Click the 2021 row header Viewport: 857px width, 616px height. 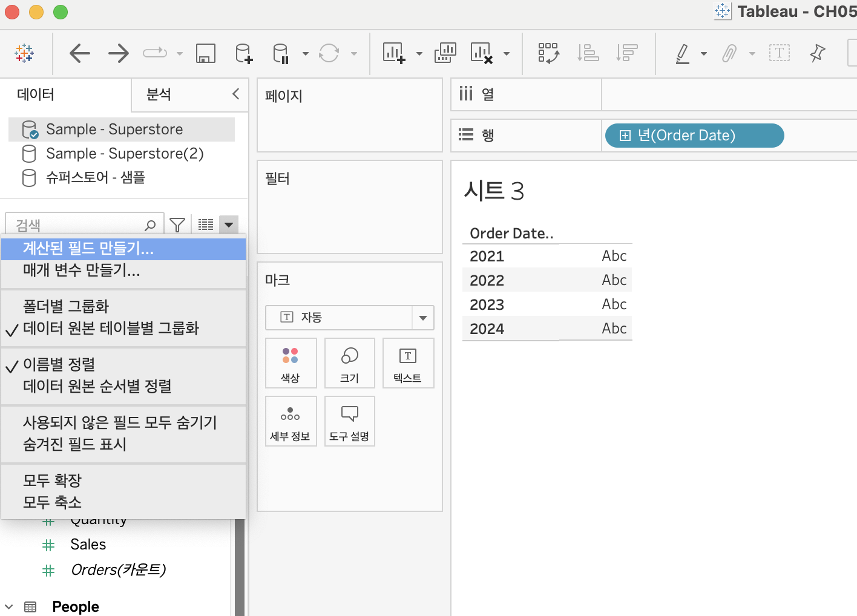(x=487, y=257)
